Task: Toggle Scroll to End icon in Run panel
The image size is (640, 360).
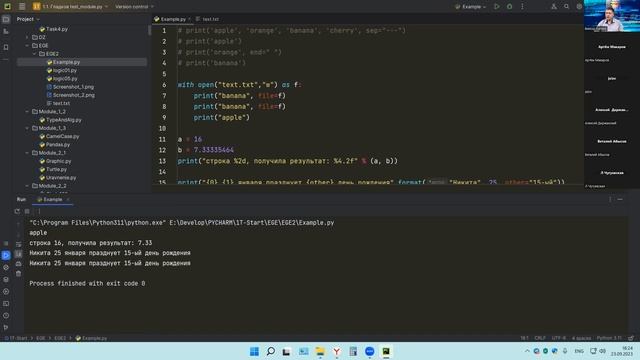Action: (18, 254)
